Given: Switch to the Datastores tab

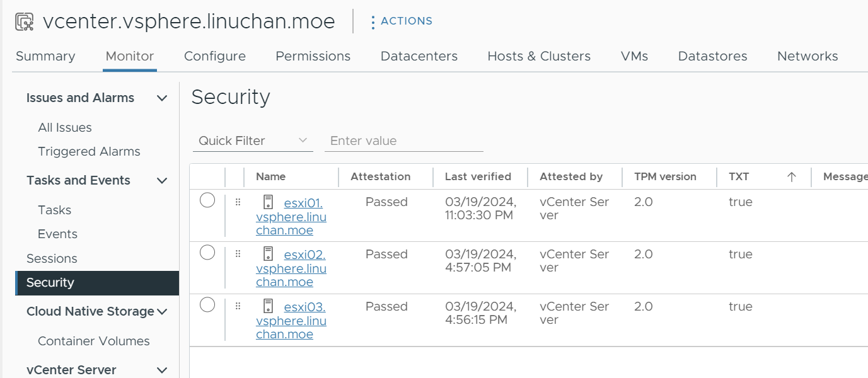Looking at the screenshot, I should click(713, 56).
